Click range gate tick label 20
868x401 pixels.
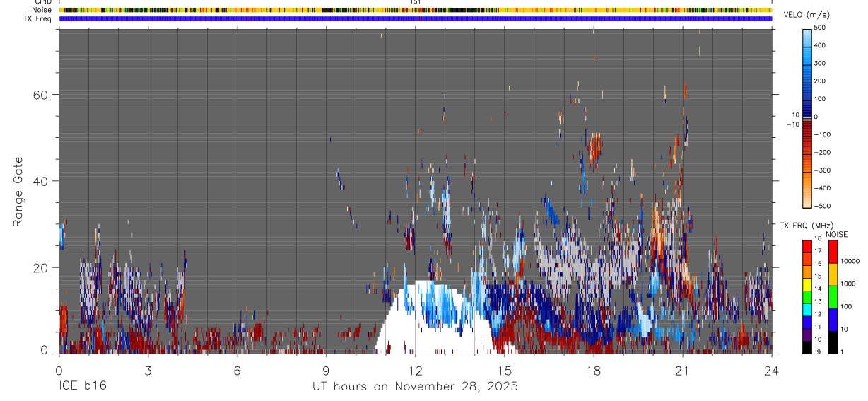pos(41,268)
